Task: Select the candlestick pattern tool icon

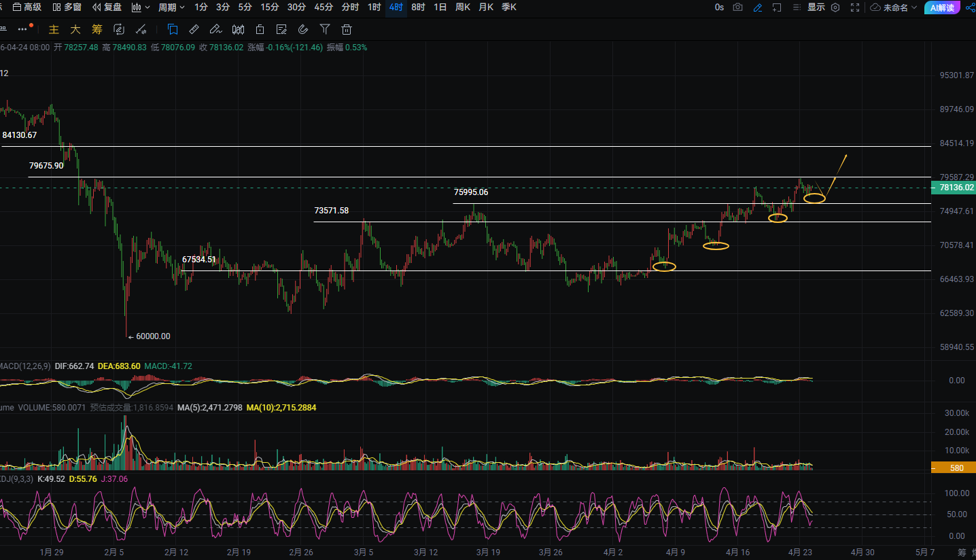Action: pyautogui.click(x=238, y=30)
